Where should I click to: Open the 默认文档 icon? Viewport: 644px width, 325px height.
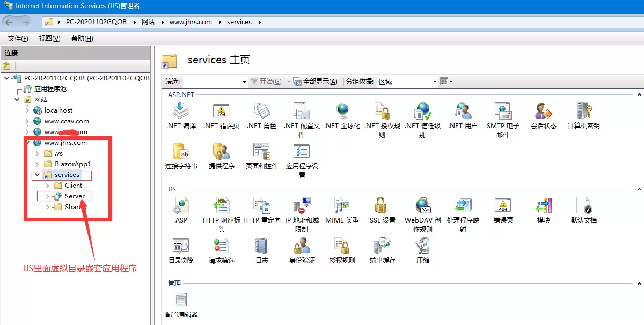click(x=583, y=205)
